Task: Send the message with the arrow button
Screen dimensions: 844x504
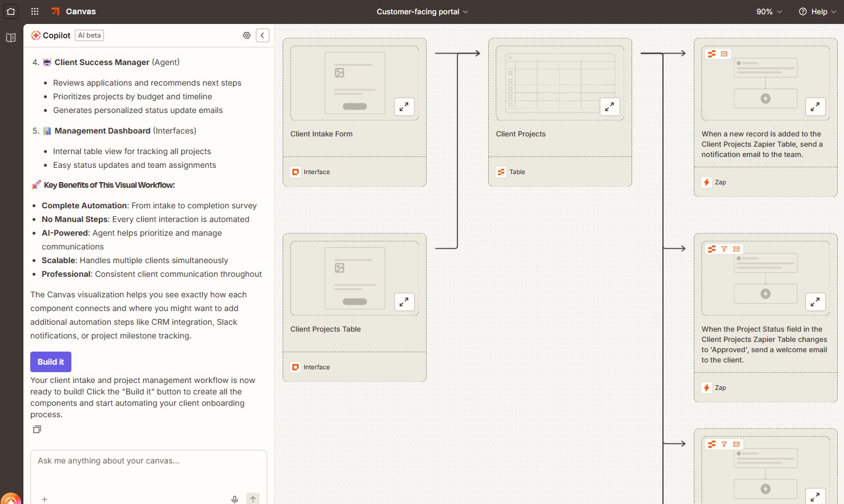Action: (252, 499)
